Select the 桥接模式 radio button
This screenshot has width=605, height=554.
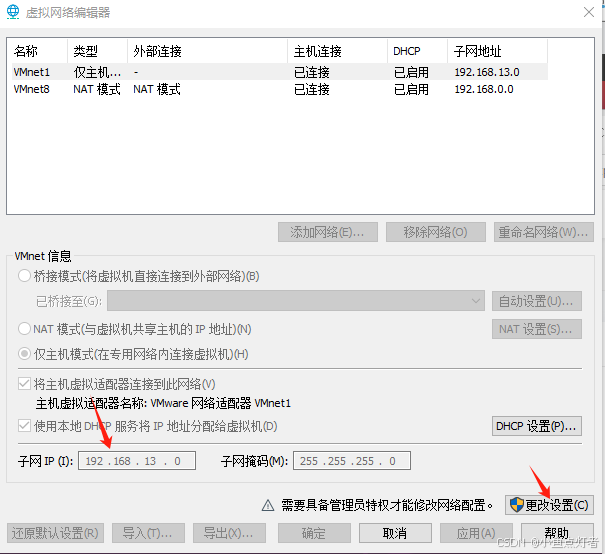click(24, 276)
